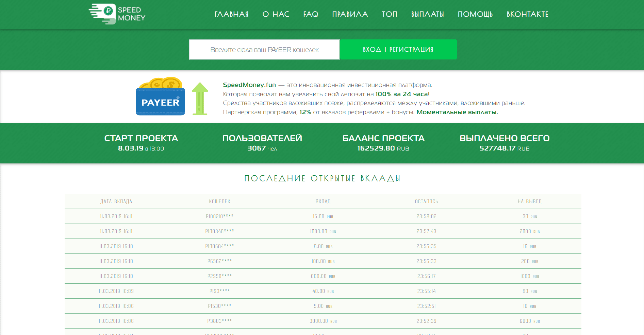Image resolution: width=644 pixels, height=335 pixels.
Task: Click the Speed Money logo
Action: (117, 14)
